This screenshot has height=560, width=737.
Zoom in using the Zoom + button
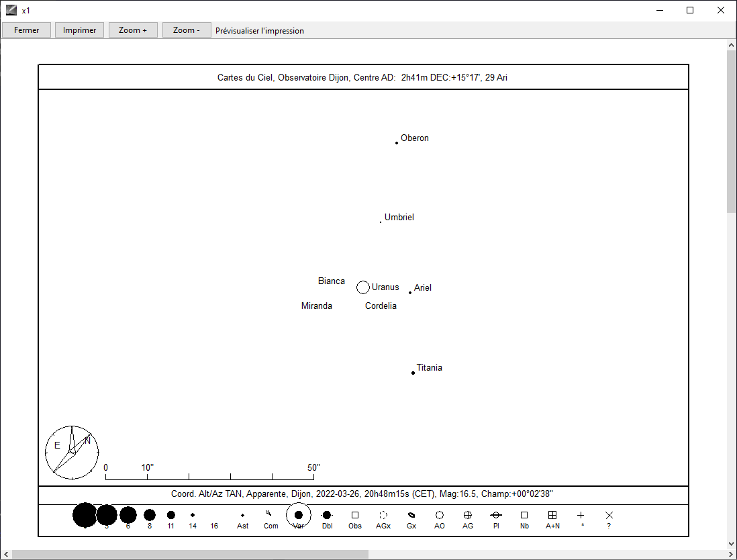click(133, 30)
